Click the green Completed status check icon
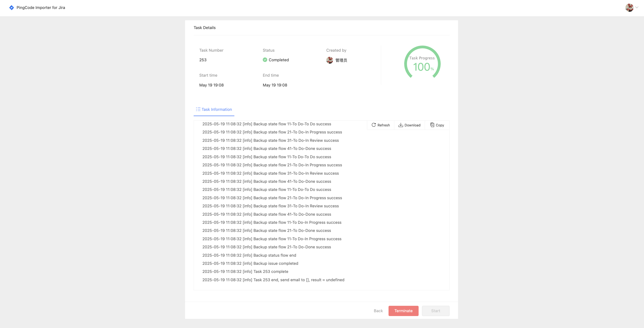Viewport: 644px width, 328px height. click(265, 60)
